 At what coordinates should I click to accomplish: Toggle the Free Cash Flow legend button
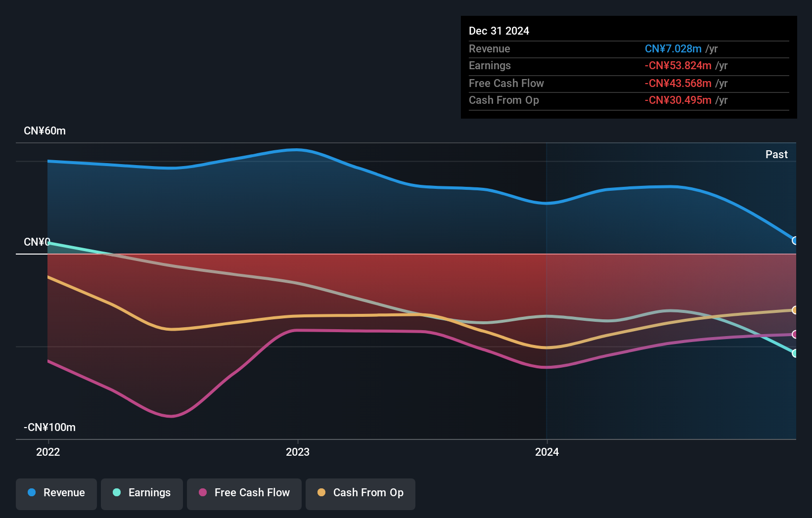[244, 494]
